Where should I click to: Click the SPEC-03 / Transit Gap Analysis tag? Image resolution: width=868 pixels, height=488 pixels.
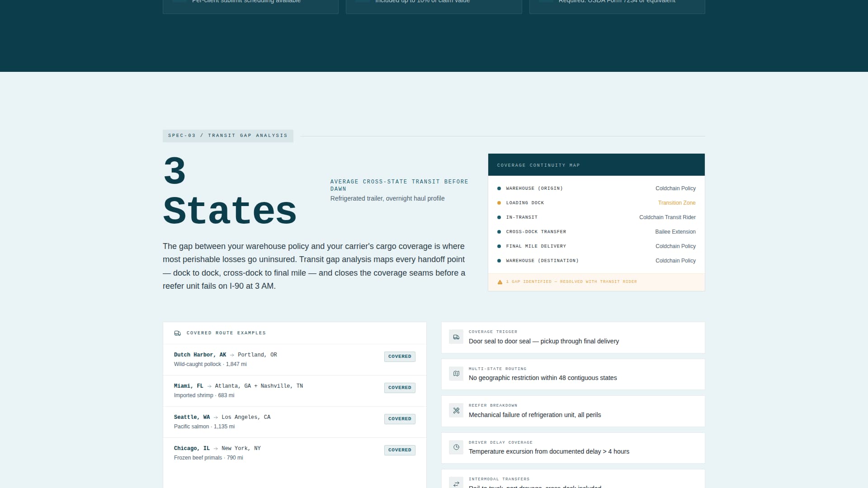click(228, 136)
